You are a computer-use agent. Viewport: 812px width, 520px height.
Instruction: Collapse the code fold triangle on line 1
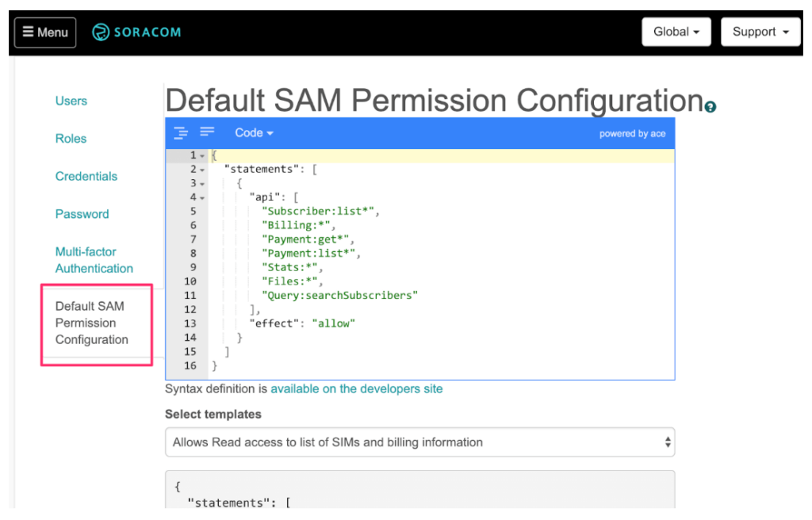point(202,155)
